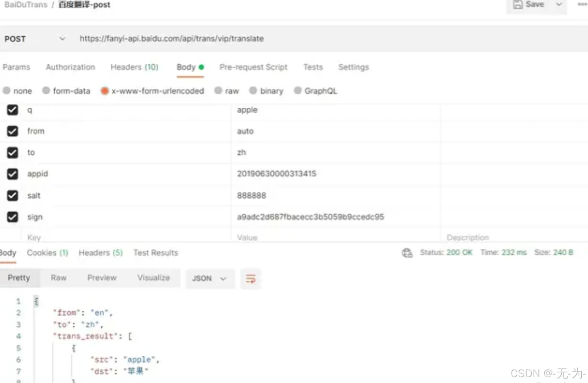Uncheck the q parameter checkbox
The width and height of the screenshot is (588, 383).
pyautogui.click(x=12, y=110)
